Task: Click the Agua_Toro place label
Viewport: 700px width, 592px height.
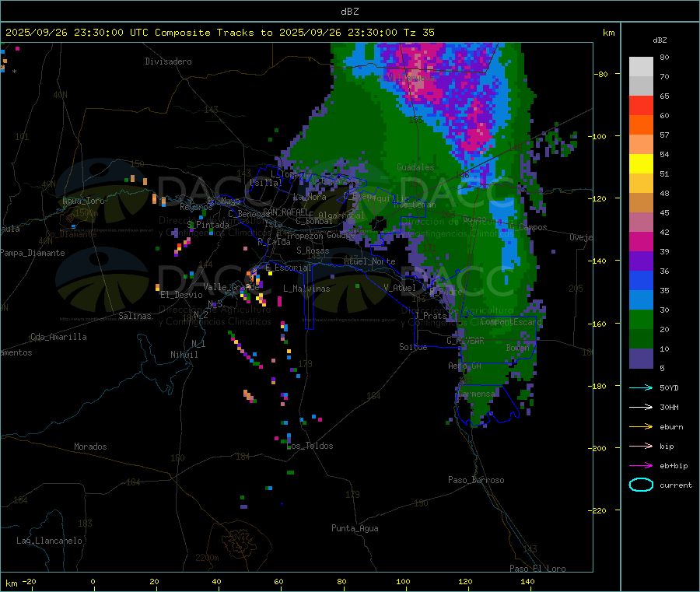Action: (83, 201)
